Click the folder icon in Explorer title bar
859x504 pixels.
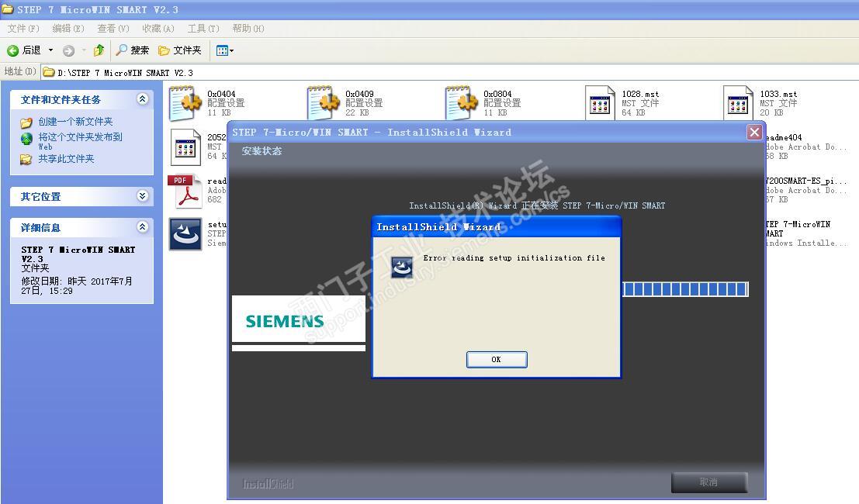click(7, 9)
